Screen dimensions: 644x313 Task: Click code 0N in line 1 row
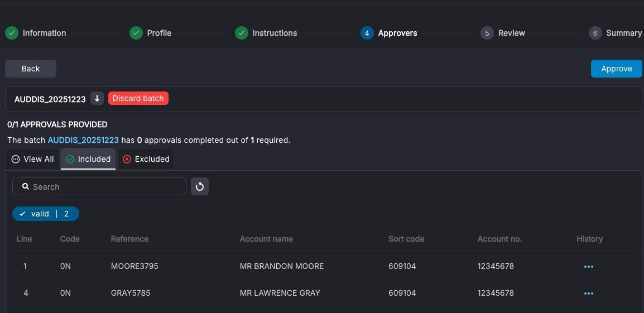pyautogui.click(x=66, y=267)
